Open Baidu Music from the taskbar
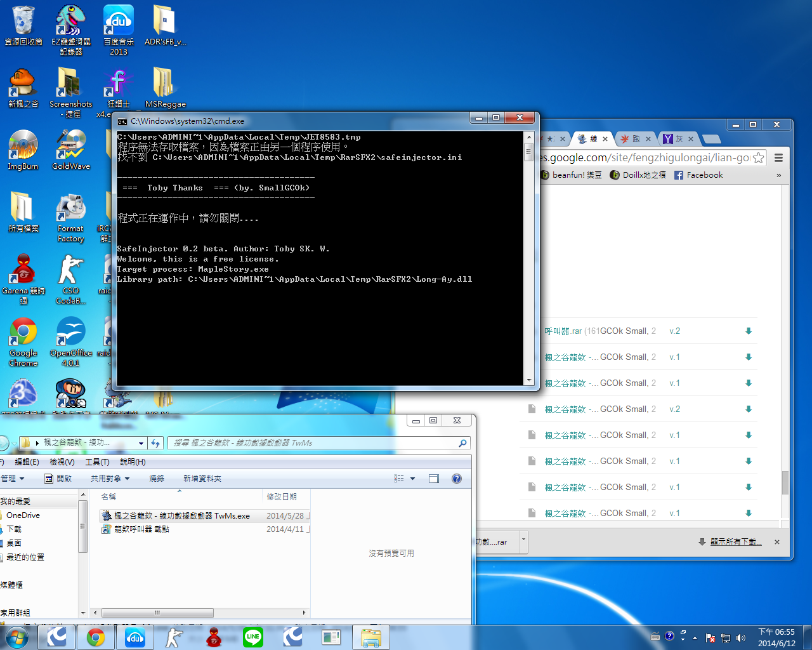This screenshot has width=812, height=650. [x=135, y=637]
